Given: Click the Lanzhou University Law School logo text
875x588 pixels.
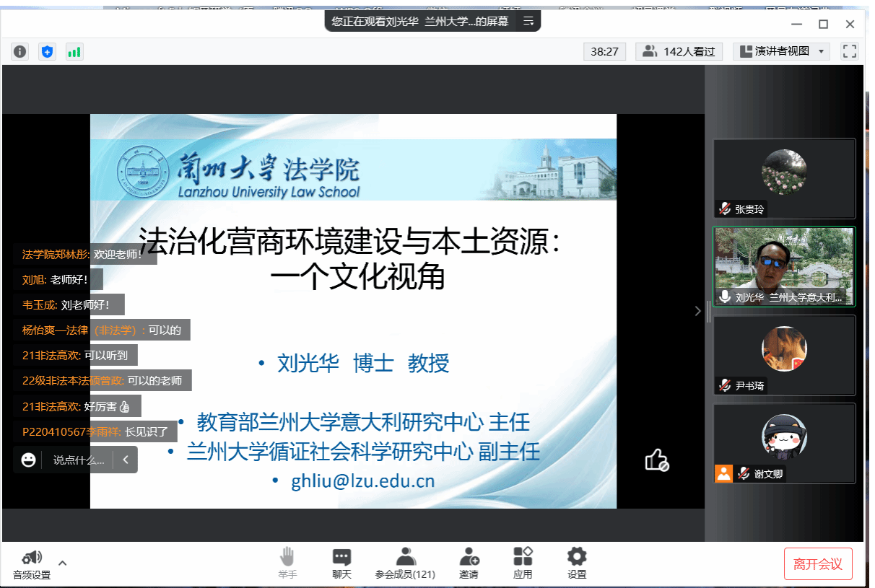Looking at the screenshot, I should point(269,192).
